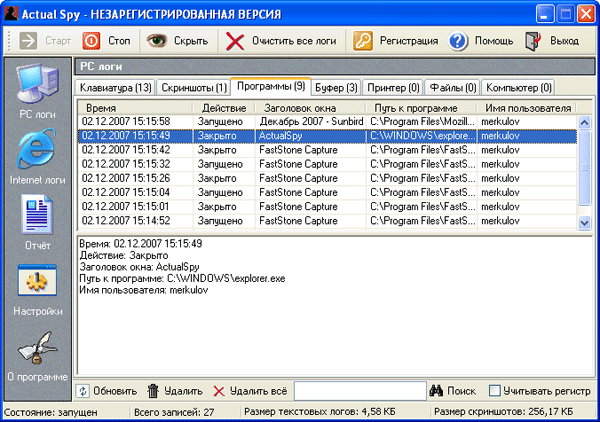
Task: Open the Буфер (3) tab
Action: (x=336, y=88)
